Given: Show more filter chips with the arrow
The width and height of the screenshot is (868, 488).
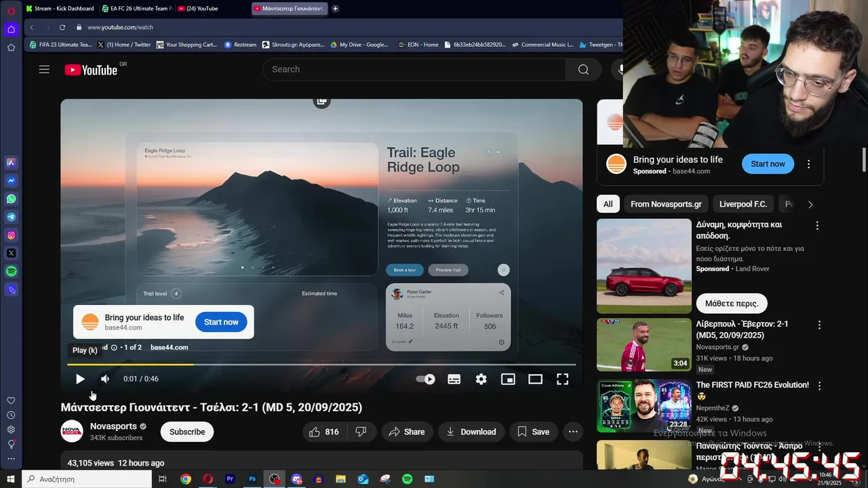Looking at the screenshot, I should point(810,204).
